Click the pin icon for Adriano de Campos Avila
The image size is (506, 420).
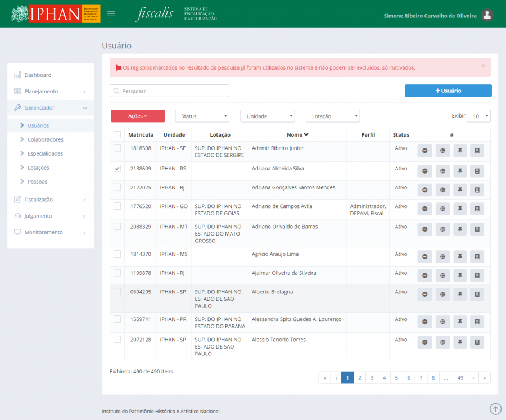(x=460, y=209)
